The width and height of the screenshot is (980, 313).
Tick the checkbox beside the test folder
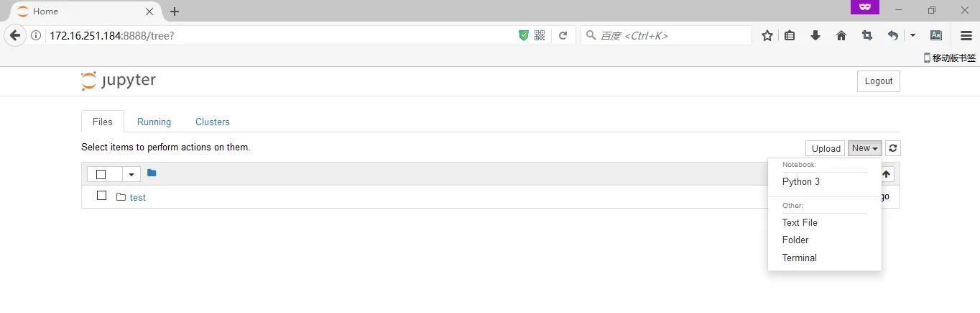[101, 196]
